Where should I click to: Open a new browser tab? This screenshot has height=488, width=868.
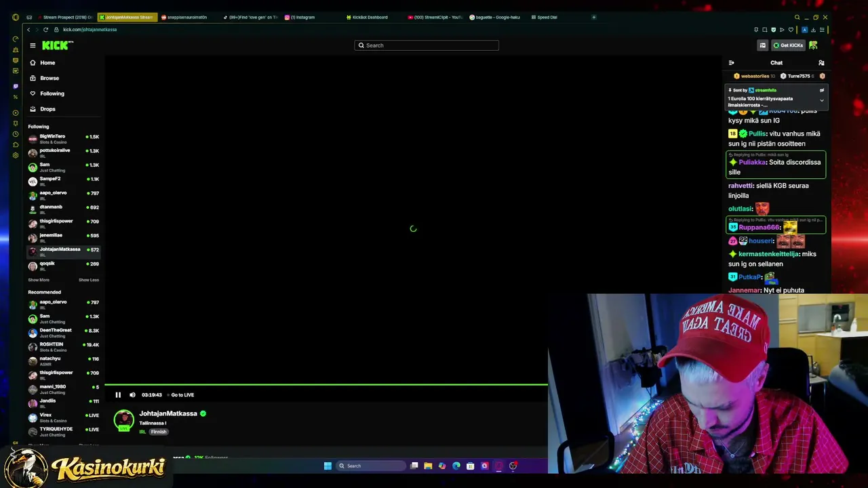[594, 17]
